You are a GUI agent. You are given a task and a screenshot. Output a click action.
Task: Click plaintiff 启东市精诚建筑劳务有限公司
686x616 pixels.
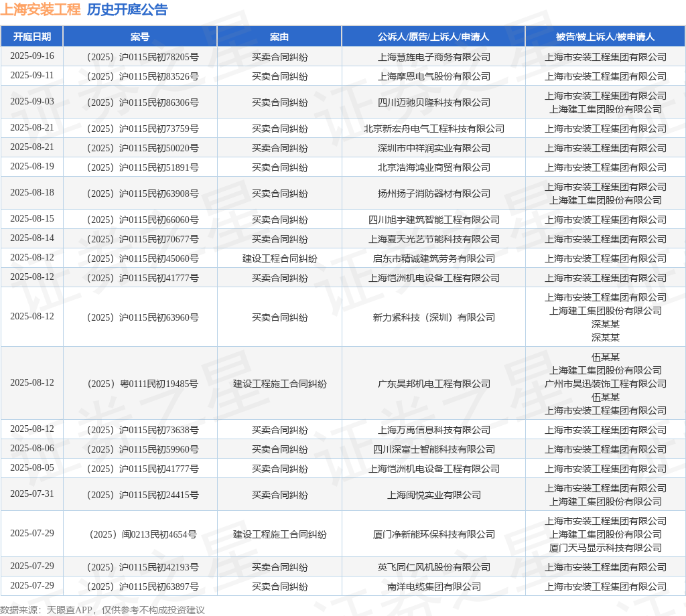(433, 258)
